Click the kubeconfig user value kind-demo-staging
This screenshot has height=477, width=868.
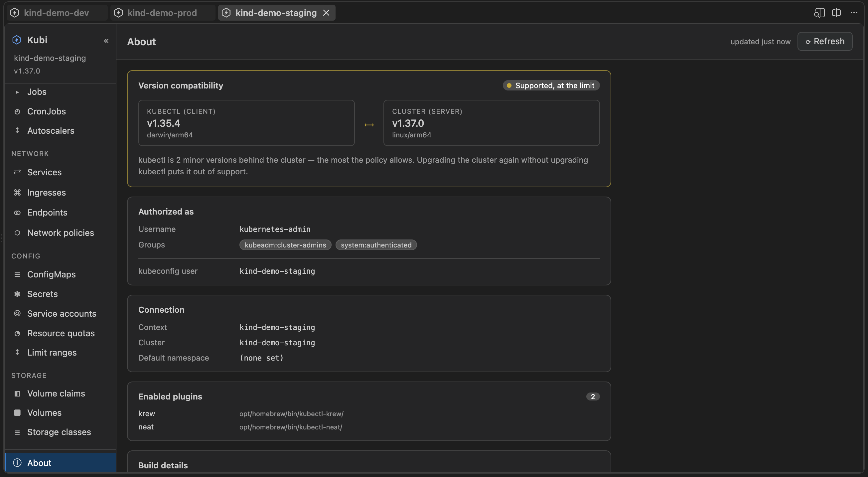(277, 271)
